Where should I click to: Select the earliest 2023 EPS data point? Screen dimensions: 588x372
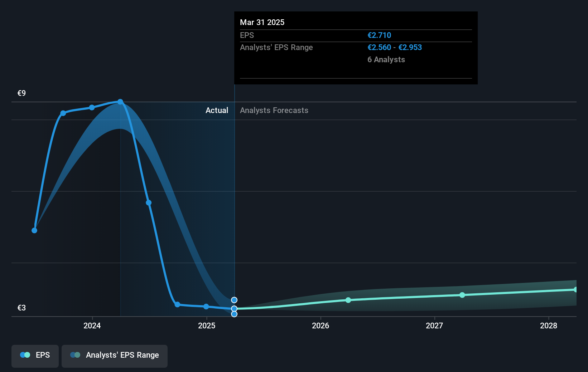point(34,230)
